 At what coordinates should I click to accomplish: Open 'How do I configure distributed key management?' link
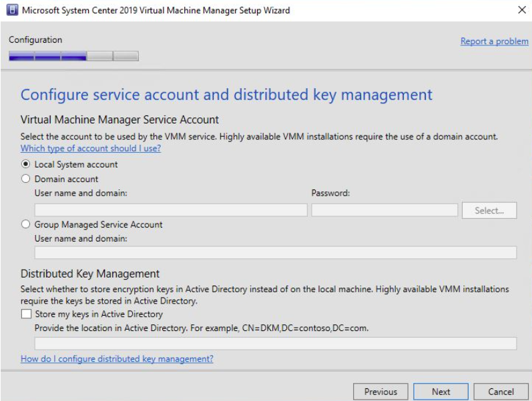pos(117,358)
